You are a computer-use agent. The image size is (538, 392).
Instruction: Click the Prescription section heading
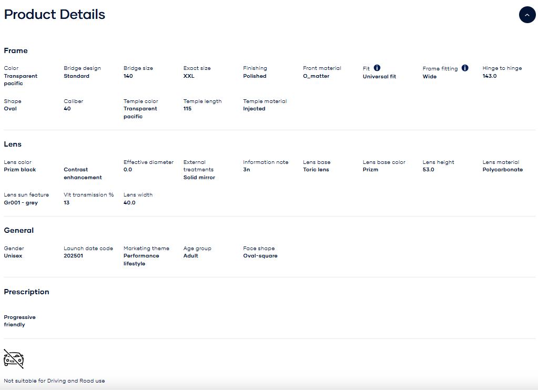point(26,292)
